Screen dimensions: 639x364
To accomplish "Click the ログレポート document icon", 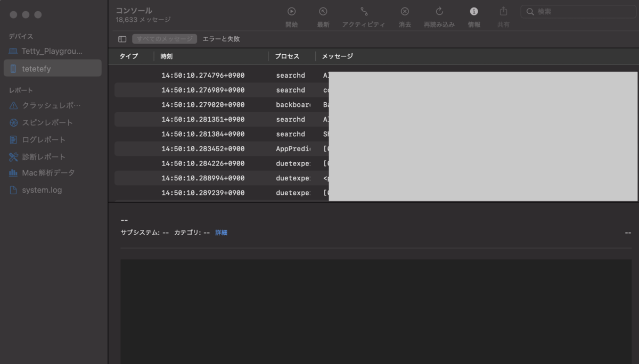I will [x=13, y=139].
